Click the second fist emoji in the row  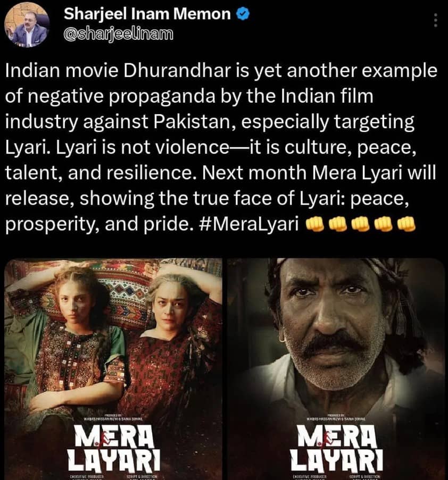(338, 224)
